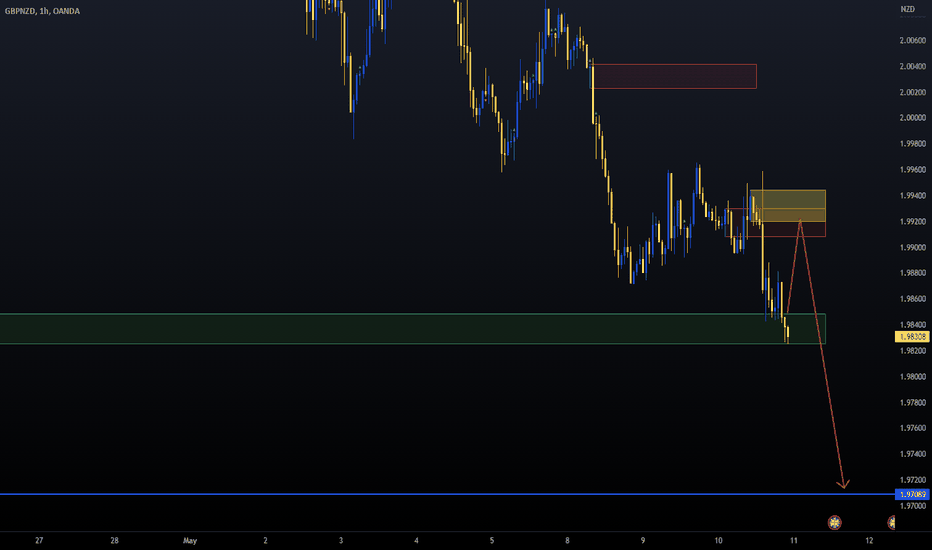The height and width of the screenshot is (550, 932).
Task: Click the date 11 on time axis
Action: tap(794, 540)
